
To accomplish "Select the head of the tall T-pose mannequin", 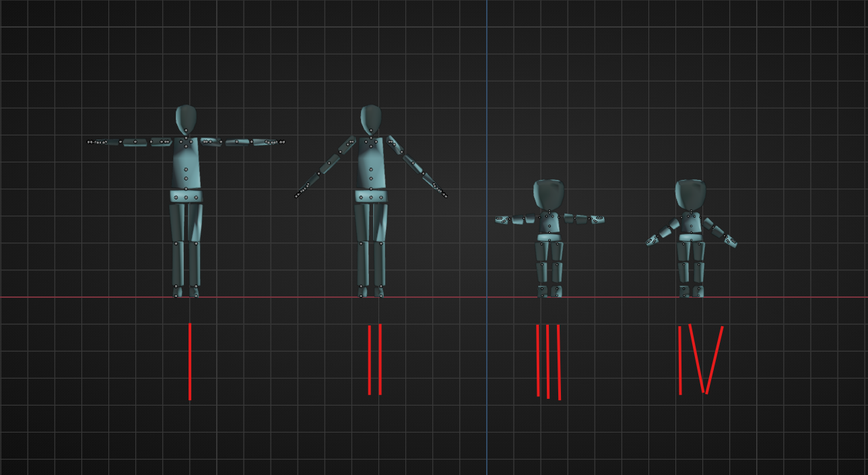I will point(186,119).
